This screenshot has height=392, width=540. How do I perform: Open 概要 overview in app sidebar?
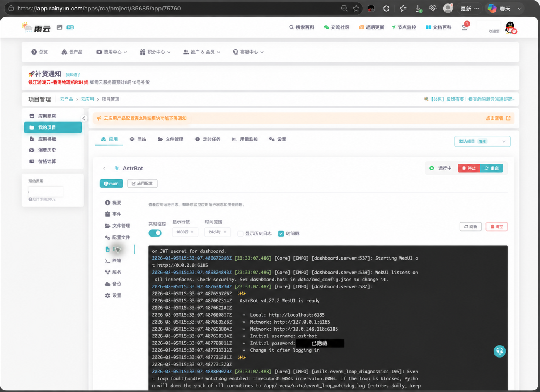113,203
